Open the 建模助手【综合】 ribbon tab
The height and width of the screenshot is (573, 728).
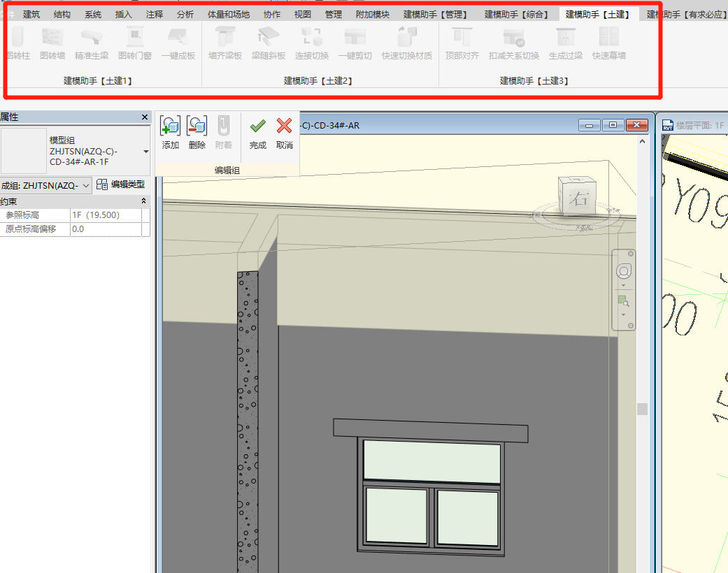[516, 14]
